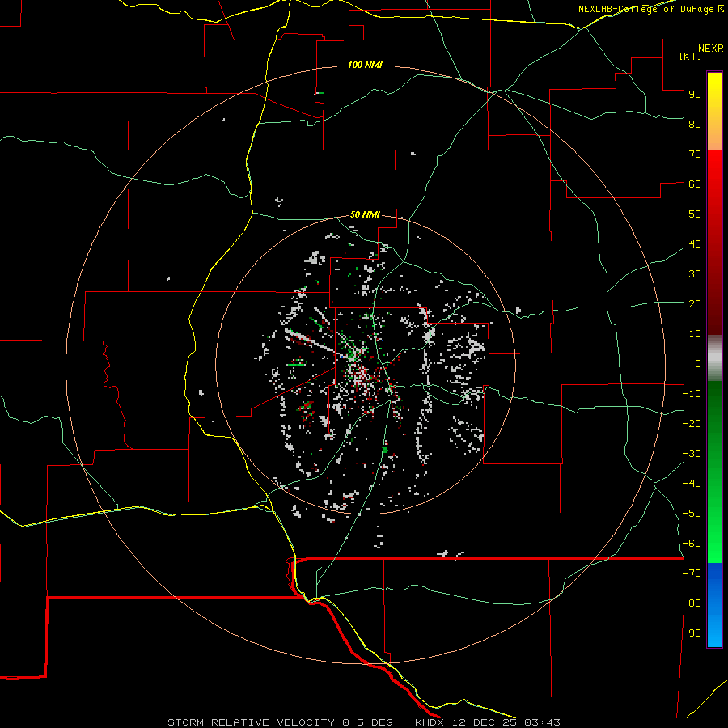Click the KT units label above color scale
The height and width of the screenshot is (728, 728).
(x=690, y=56)
